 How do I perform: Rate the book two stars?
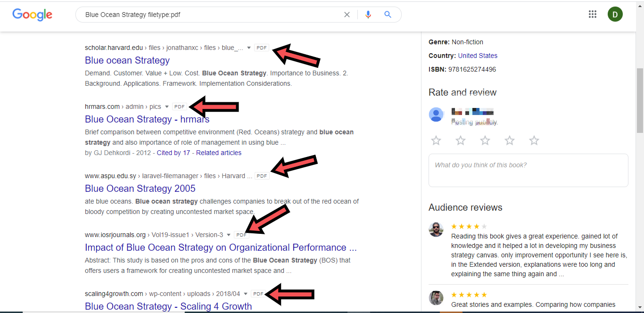point(461,140)
